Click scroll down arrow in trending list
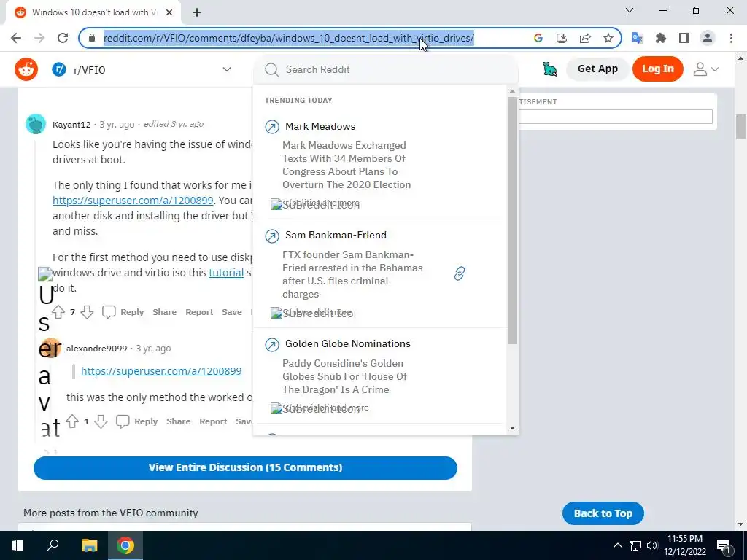The image size is (747, 560). [x=512, y=428]
